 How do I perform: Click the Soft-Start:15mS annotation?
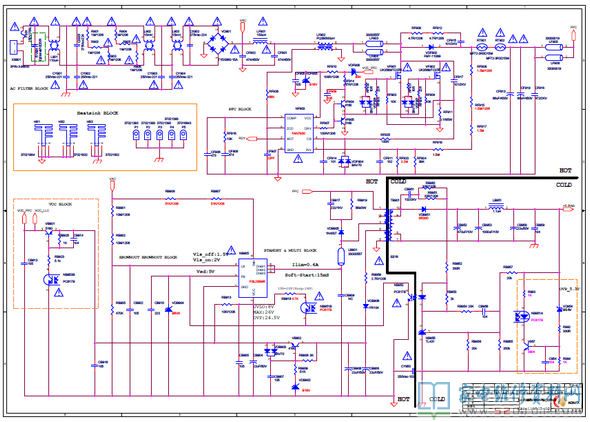tap(307, 275)
